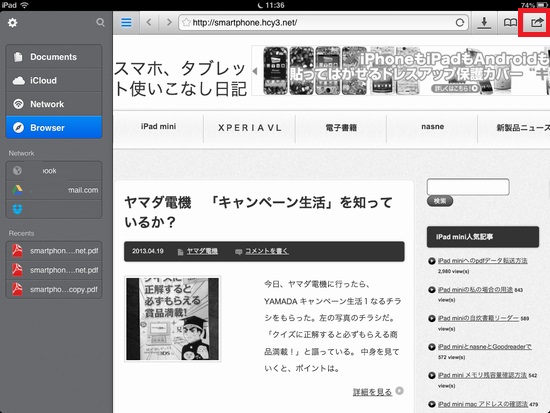Bookmark the page with the star icon
The image size is (550, 413).
pyautogui.click(x=186, y=23)
